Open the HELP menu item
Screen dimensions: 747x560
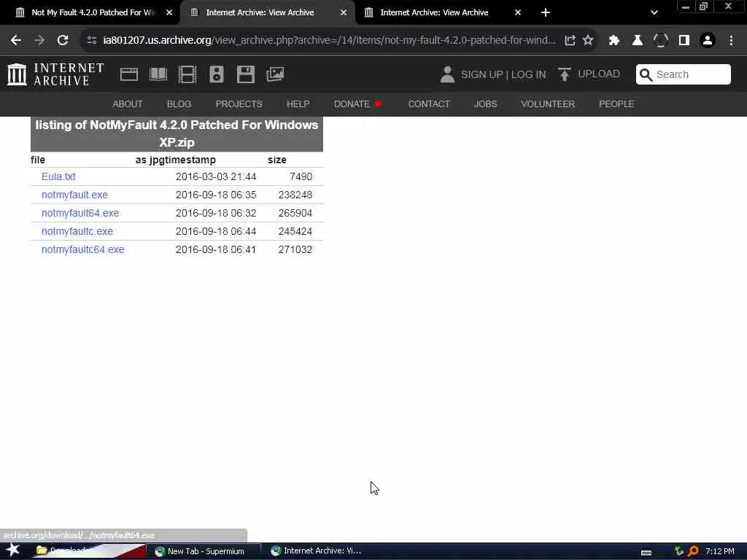298,104
